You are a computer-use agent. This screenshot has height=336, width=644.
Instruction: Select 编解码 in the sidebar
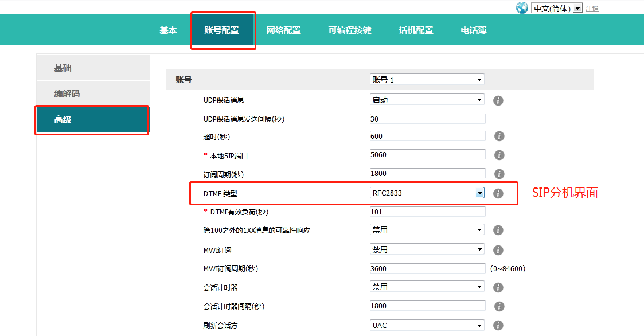67,94
